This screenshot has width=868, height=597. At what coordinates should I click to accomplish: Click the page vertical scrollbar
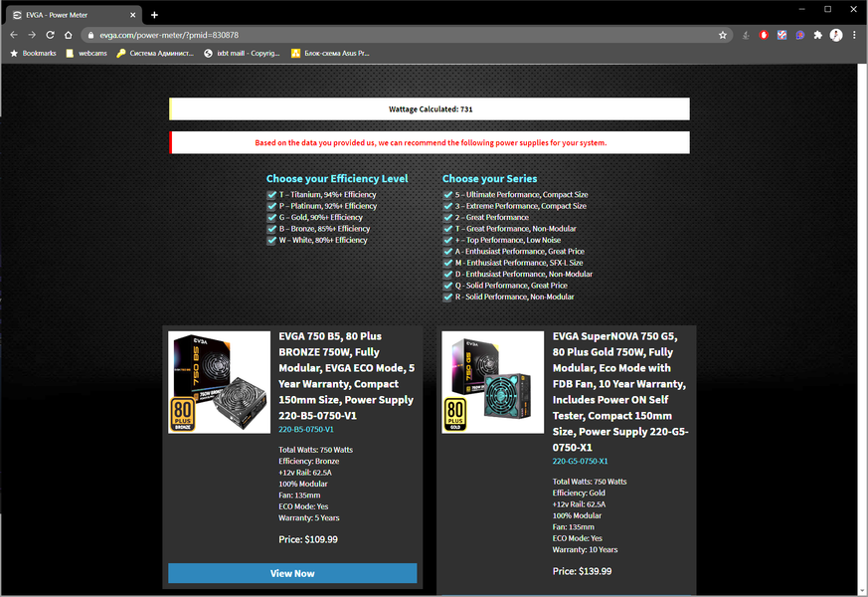point(862,329)
